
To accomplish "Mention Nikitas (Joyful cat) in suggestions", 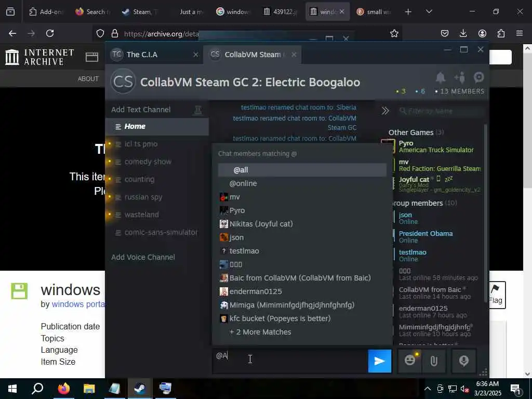I will click(x=302, y=224).
